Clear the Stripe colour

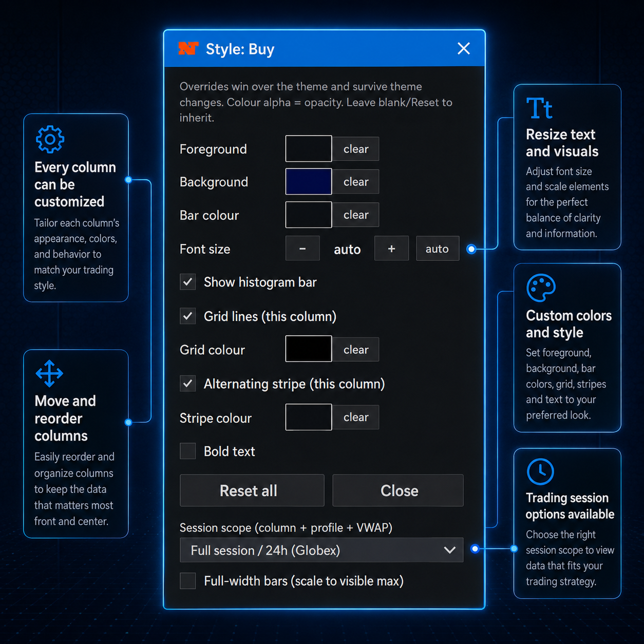[x=356, y=417]
